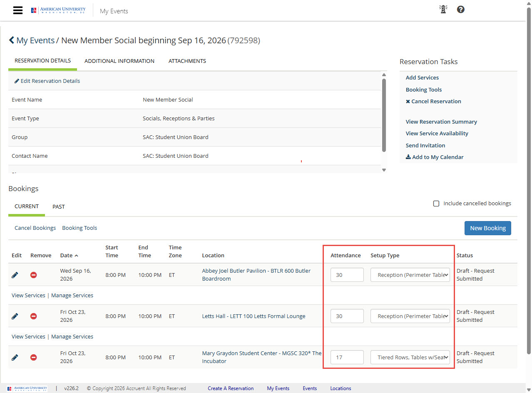Screen dimensions: 532x393
Task: Edit the MGSC 320 Incubator booking
Action: click(x=15, y=357)
